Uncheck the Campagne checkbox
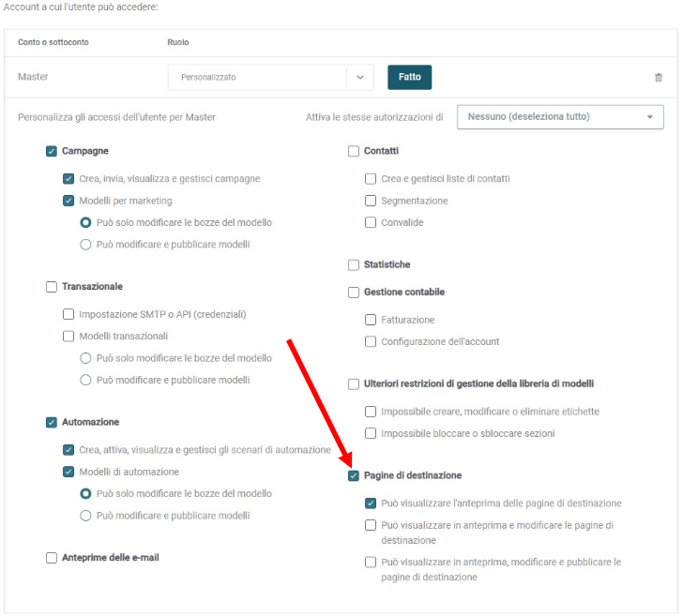This screenshot has width=683, height=616. click(52, 151)
